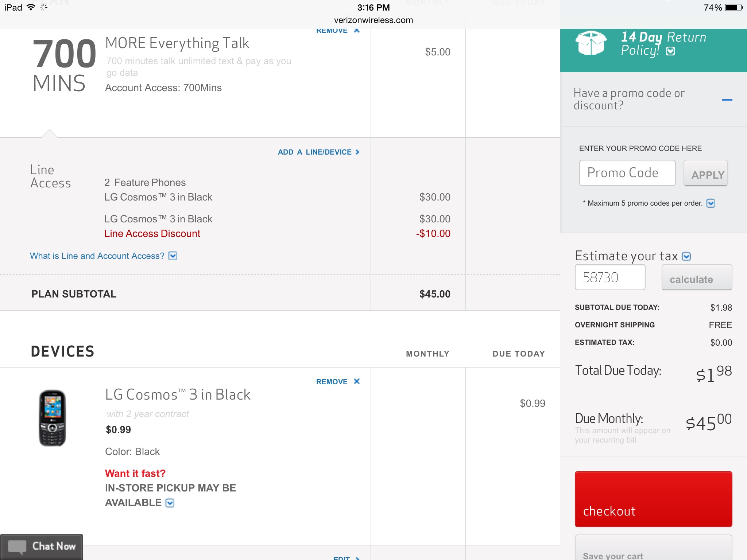Calculate the estimated tax
The height and width of the screenshot is (560, 747).
697,278
